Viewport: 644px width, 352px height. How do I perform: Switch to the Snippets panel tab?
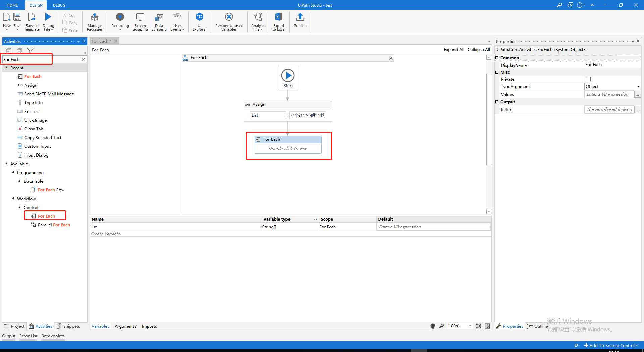[x=68, y=326]
